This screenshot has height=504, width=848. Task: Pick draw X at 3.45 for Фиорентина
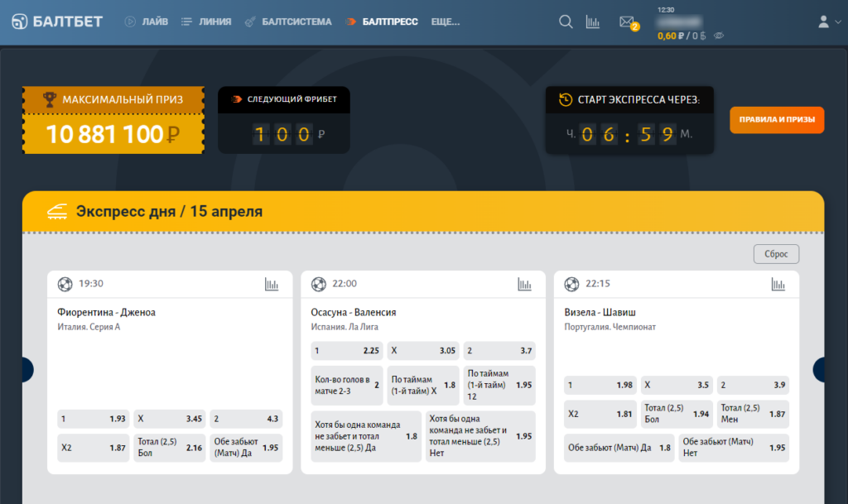point(170,419)
